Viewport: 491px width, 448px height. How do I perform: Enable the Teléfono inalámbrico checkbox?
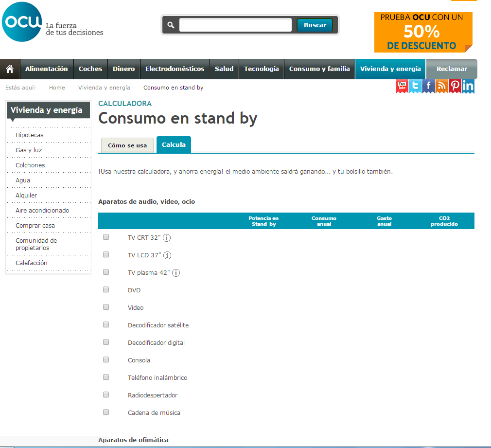pos(106,377)
